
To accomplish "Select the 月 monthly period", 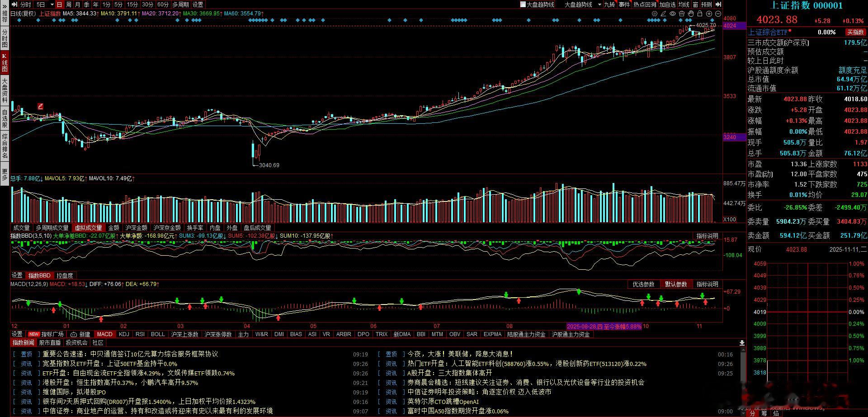I will 78,5.
